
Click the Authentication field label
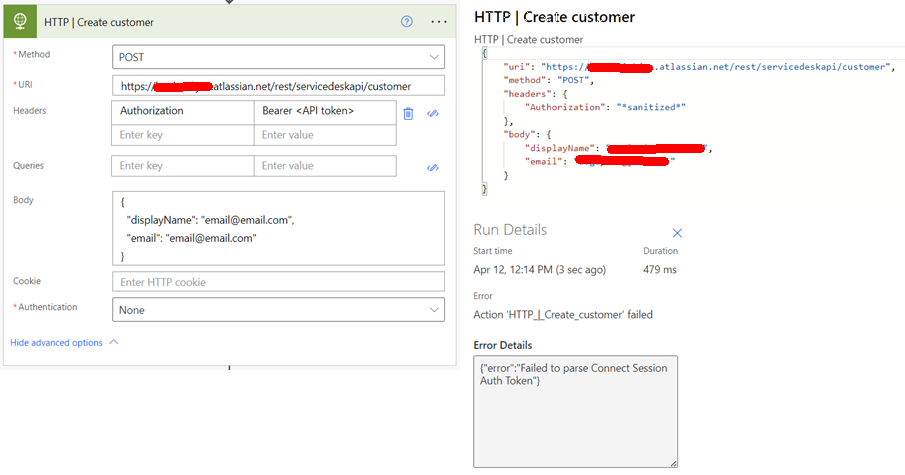[x=46, y=307]
